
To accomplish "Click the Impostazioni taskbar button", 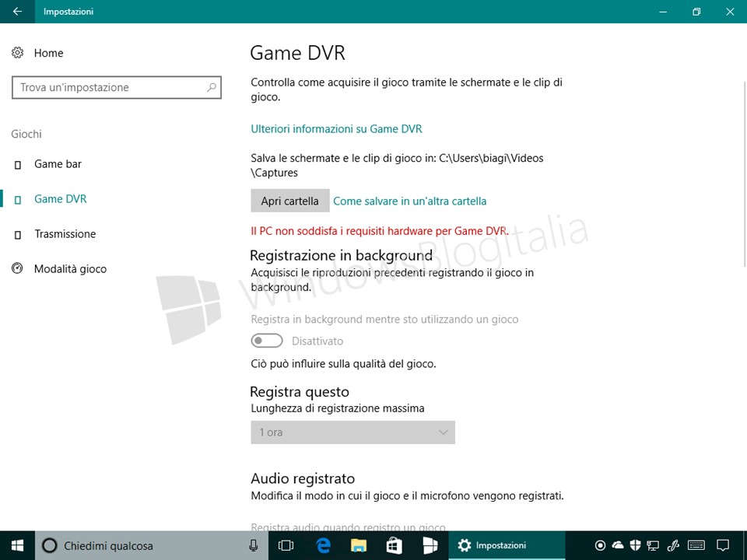I will coord(507,546).
